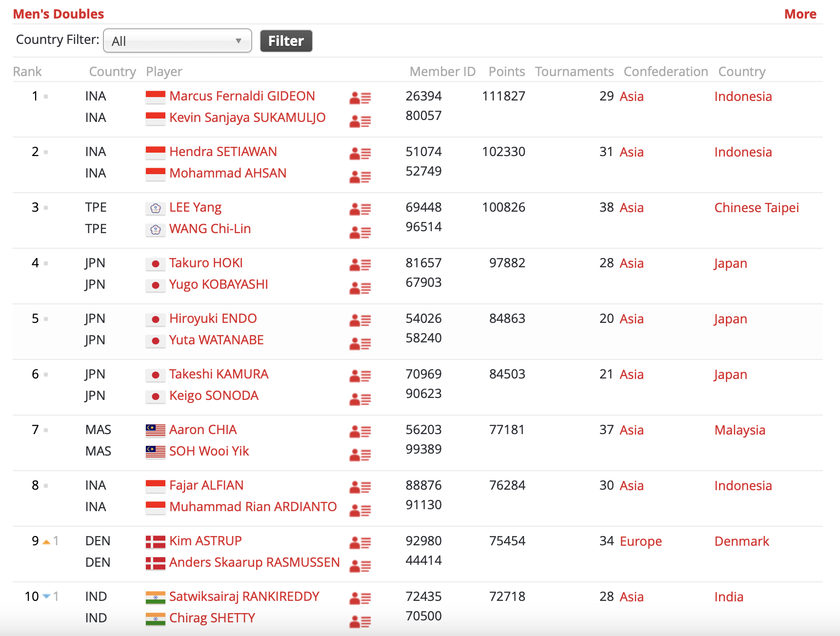
Task: Open profile card icon for Kevin Sanjaya SUKAMULJO
Action: click(x=360, y=121)
